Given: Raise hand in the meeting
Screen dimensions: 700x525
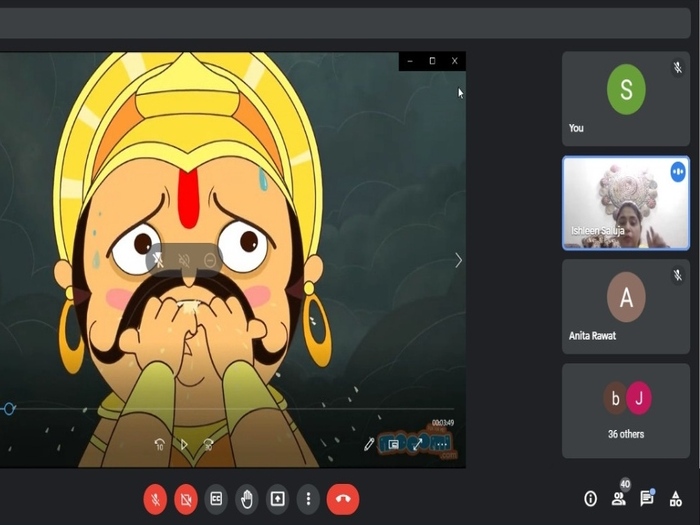Looking at the screenshot, I should (247, 498).
